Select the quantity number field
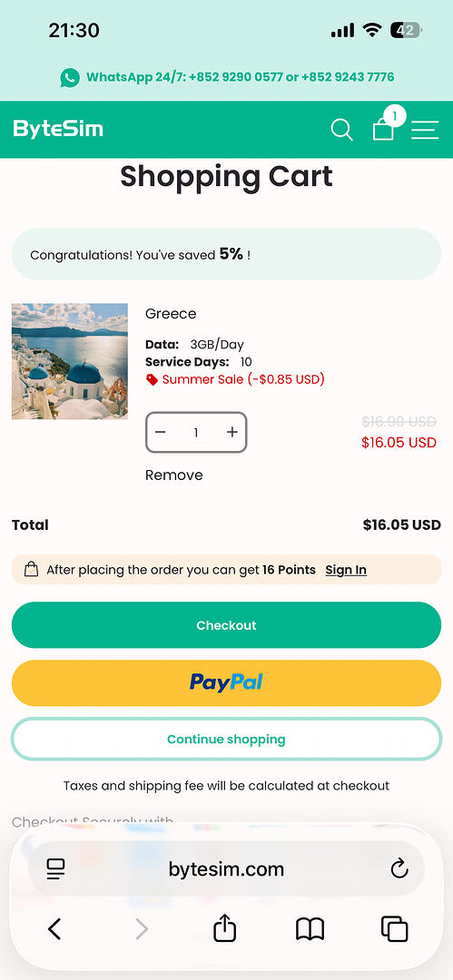The height and width of the screenshot is (980, 453). point(196,432)
